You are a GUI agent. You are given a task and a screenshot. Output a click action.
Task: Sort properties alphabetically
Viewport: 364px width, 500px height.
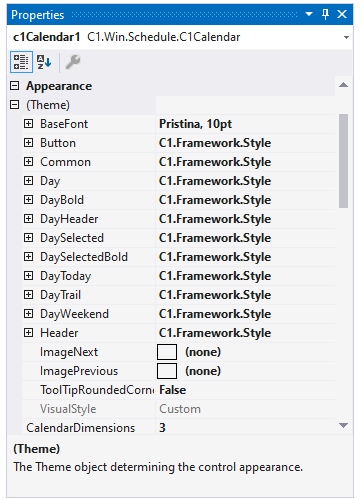pyautogui.click(x=44, y=62)
